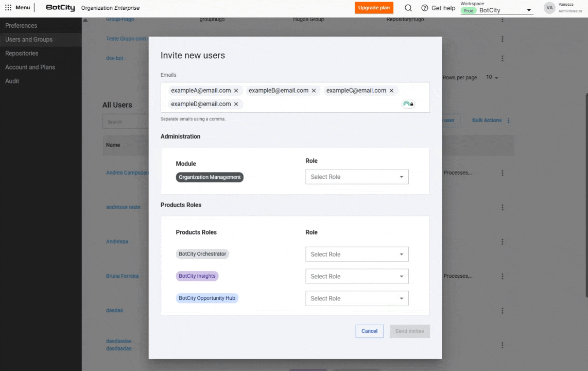Delete the exampleD@email.com email chip
This screenshot has height=371, width=588.
[236, 104]
